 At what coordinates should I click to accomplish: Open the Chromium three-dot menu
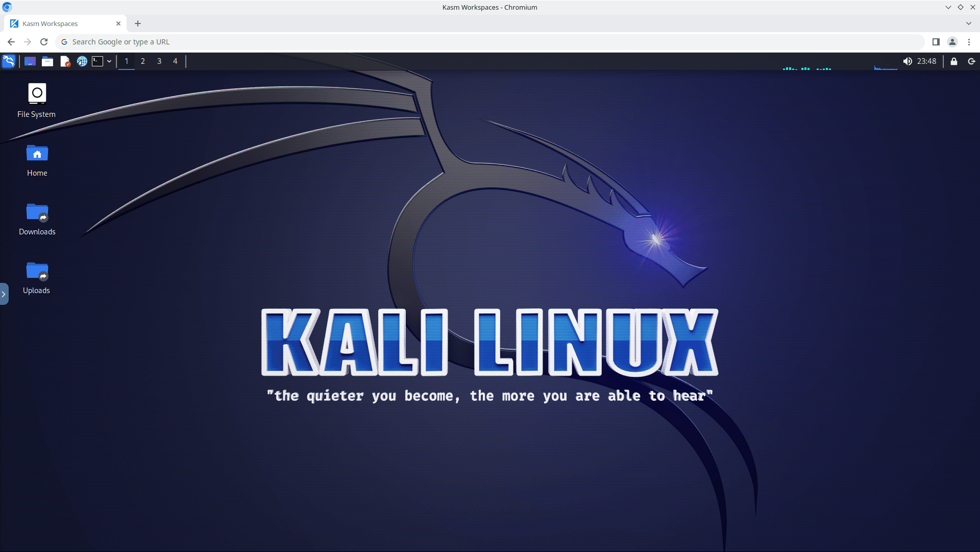[969, 42]
